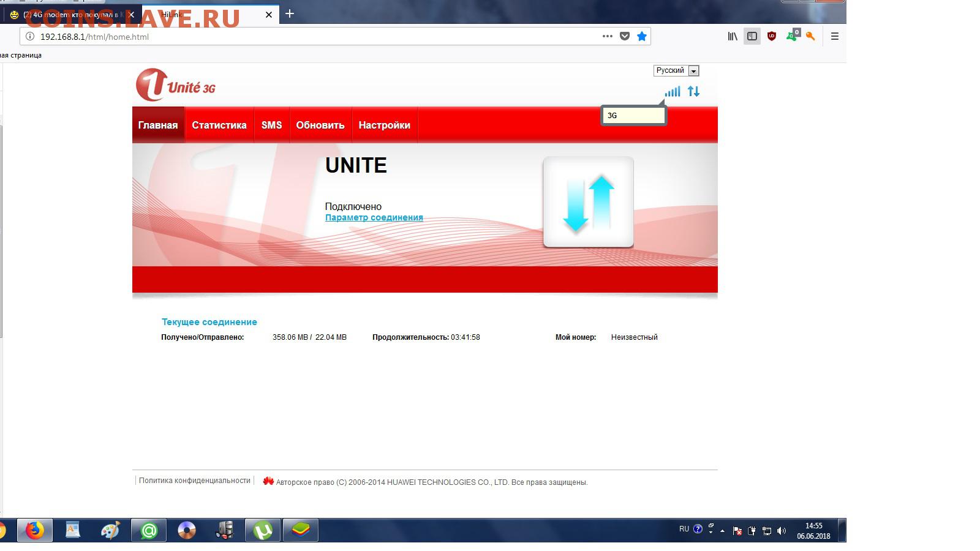Screen dimensions: 980x551
Task: Click the Unité 3G logo
Action: (176, 84)
